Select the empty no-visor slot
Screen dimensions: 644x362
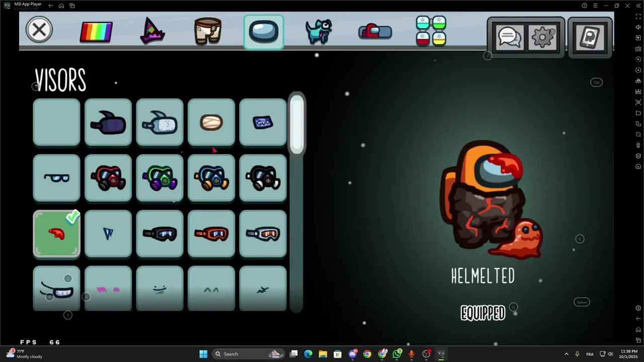(x=56, y=123)
